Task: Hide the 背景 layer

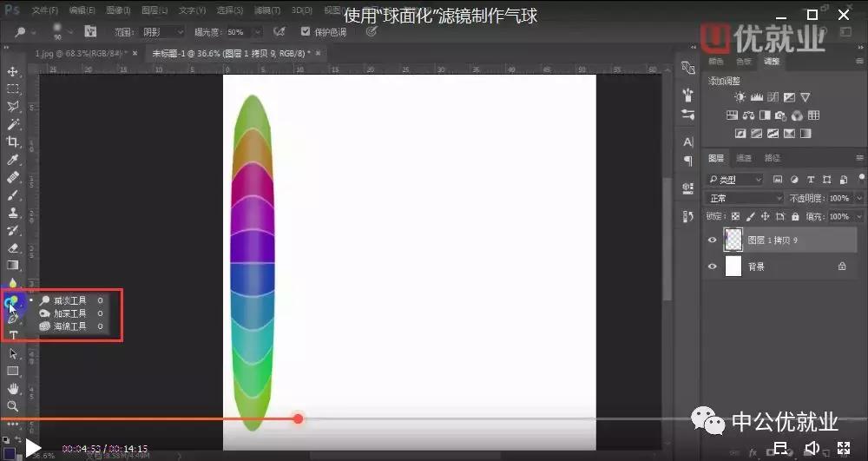Action: [713, 267]
